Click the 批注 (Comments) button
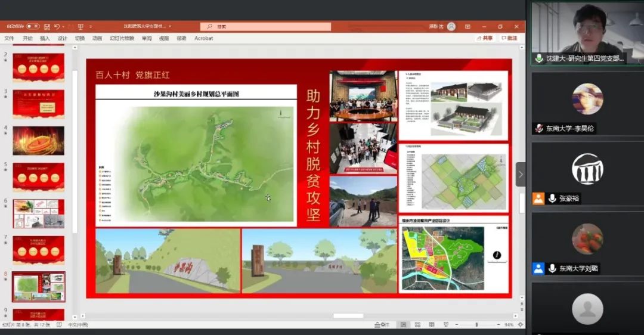Image resolution: width=644 pixels, height=335 pixels. 509,38
